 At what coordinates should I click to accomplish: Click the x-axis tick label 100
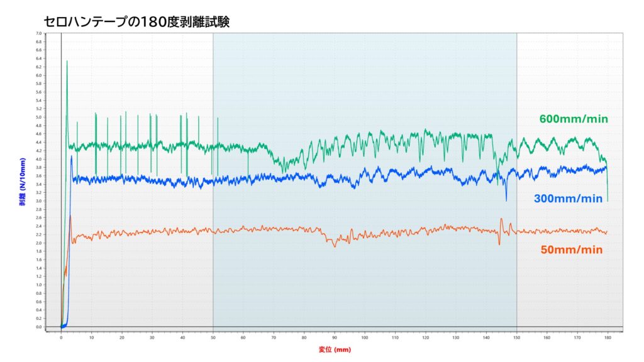tap(365, 337)
